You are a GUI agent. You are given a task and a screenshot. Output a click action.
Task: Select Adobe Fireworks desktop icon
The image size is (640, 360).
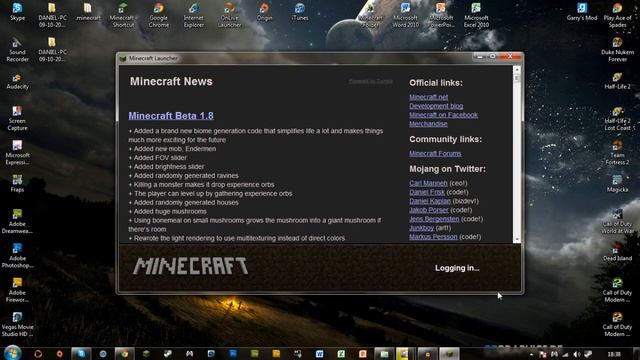18,290
